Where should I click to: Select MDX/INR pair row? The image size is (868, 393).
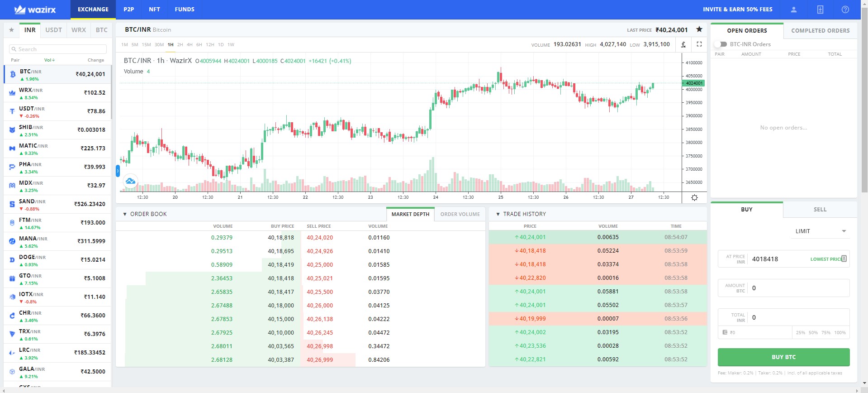(x=57, y=186)
